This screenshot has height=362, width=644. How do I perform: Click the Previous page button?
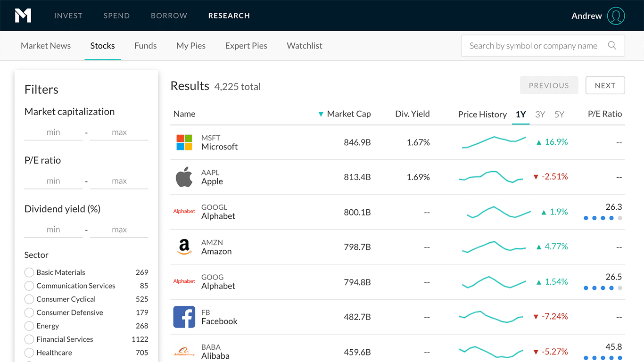[549, 85]
